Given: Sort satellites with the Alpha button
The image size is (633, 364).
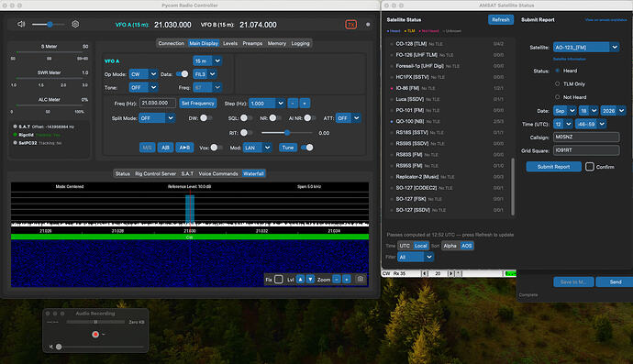Looking at the screenshot, I should pyautogui.click(x=450, y=246).
